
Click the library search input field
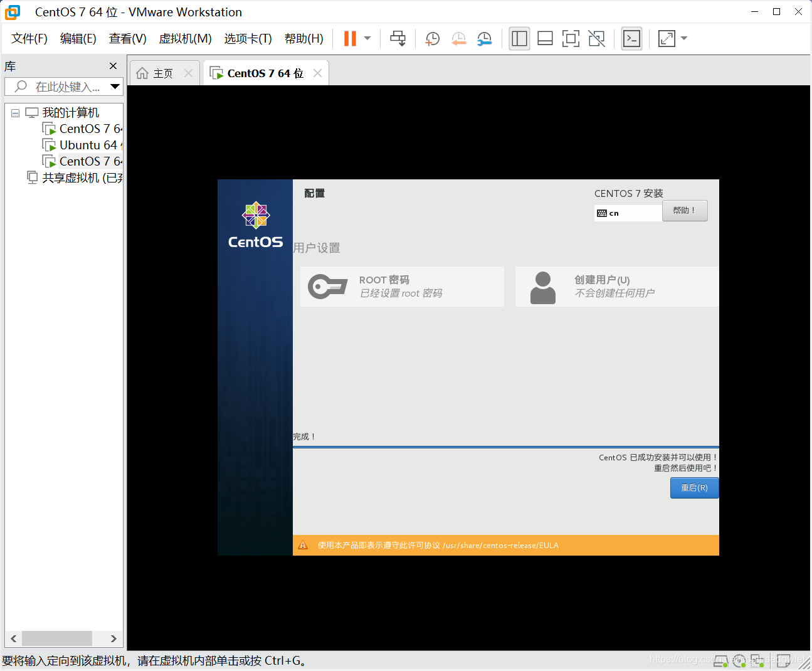click(x=63, y=87)
